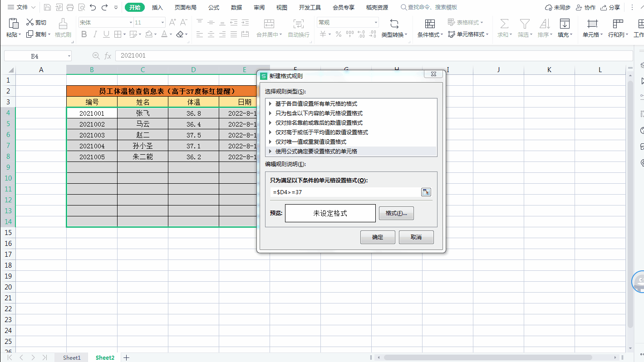Click the Fill (填充) down-arrow icon
Viewport: 644px width, 362px height.
[x=564, y=24]
